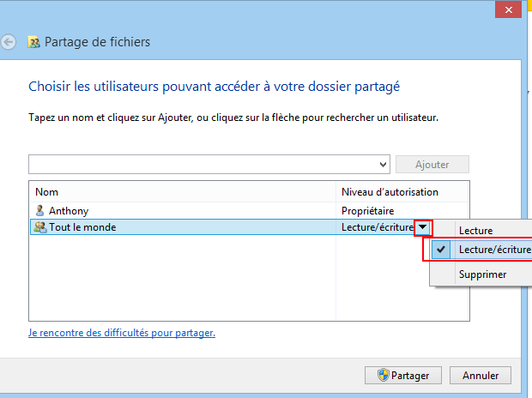The height and width of the screenshot is (398, 532).
Task: Click the checkmark beside Lecture/écriture
Action: pos(441,250)
